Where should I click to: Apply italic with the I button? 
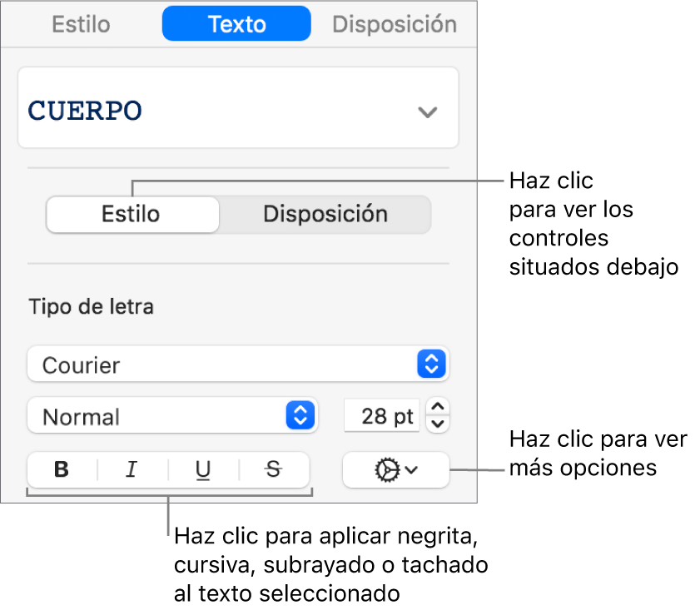tap(132, 469)
